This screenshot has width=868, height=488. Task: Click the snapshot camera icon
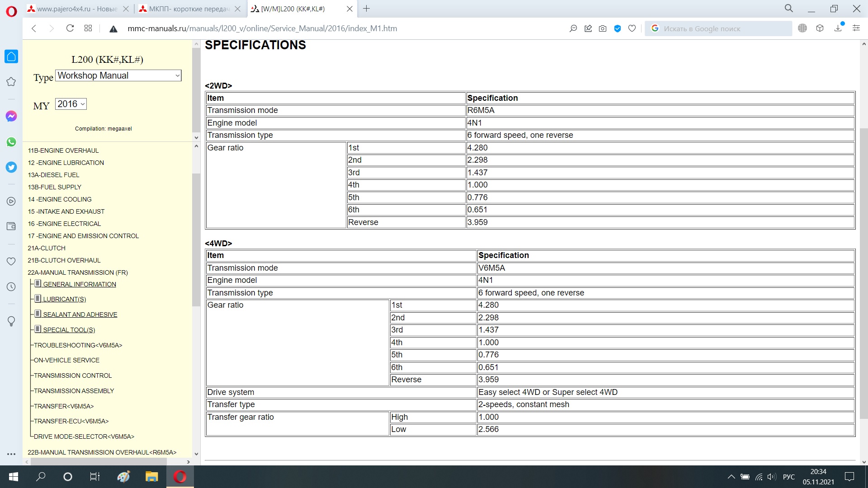click(603, 28)
